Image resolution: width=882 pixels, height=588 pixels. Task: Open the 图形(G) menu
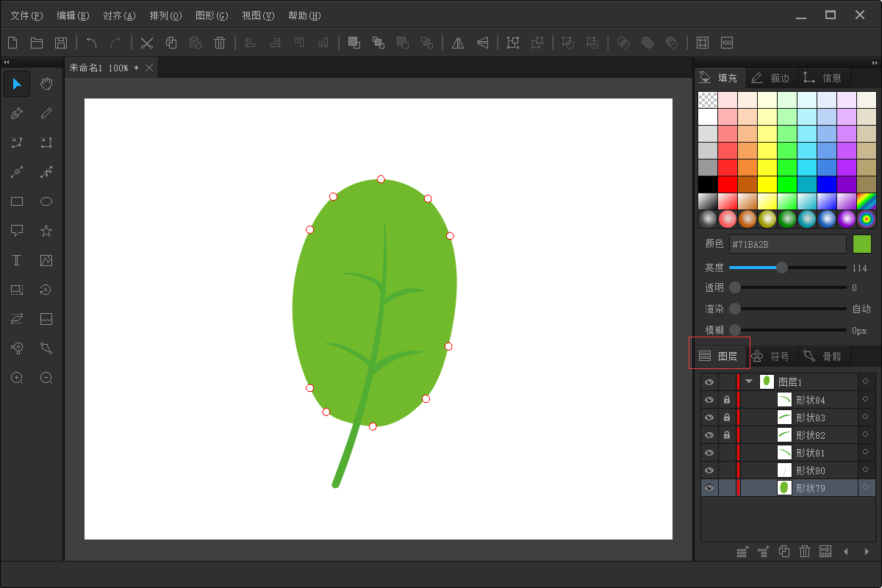click(212, 15)
